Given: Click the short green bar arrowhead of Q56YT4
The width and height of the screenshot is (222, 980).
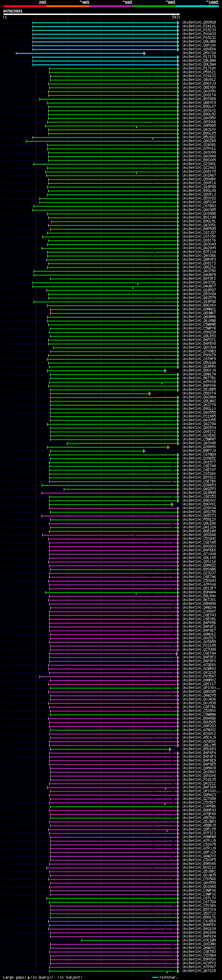Looking at the screenshot, I should pos(150,394).
